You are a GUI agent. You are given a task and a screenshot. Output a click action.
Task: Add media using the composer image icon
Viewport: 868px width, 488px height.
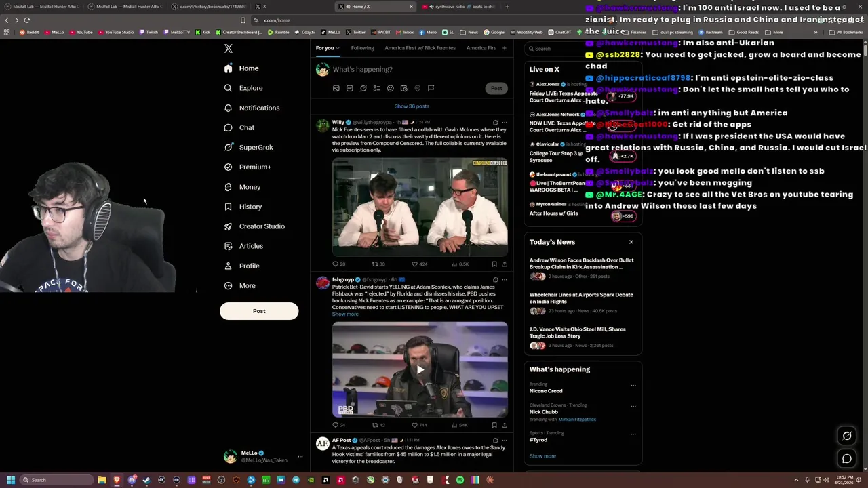(x=336, y=88)
